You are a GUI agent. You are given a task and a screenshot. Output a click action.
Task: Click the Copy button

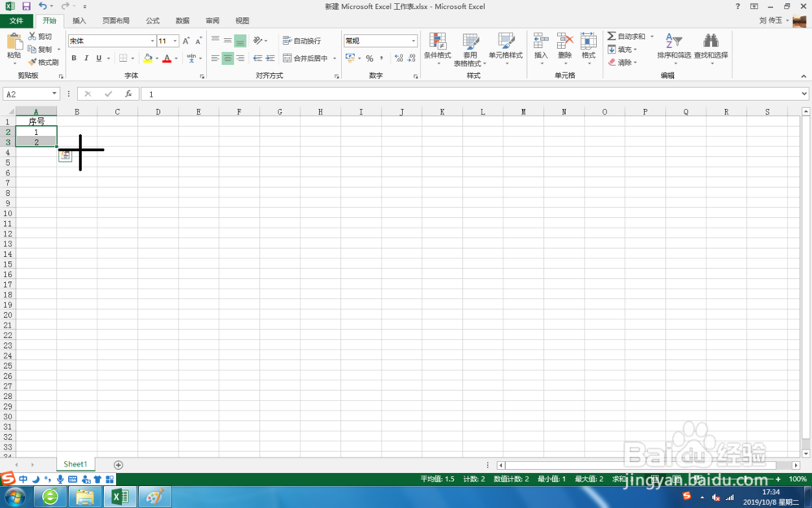[x=41, y=50]
